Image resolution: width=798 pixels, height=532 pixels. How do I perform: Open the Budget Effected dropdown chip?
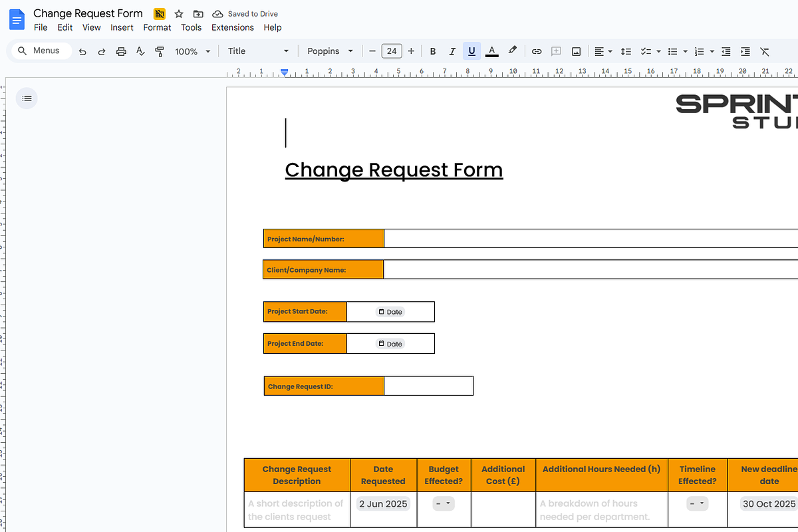pyautogui.click(x=444, y=504)
